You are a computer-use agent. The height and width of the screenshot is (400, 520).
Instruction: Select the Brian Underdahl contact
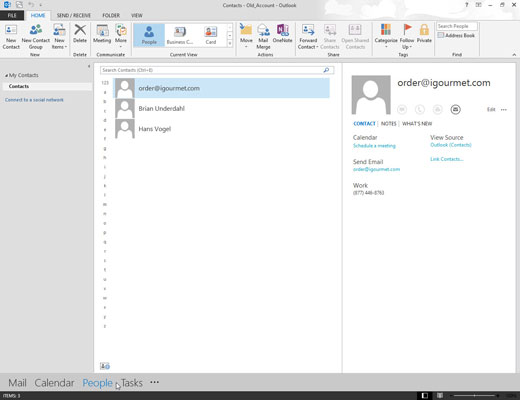click(x=222, y=108)
